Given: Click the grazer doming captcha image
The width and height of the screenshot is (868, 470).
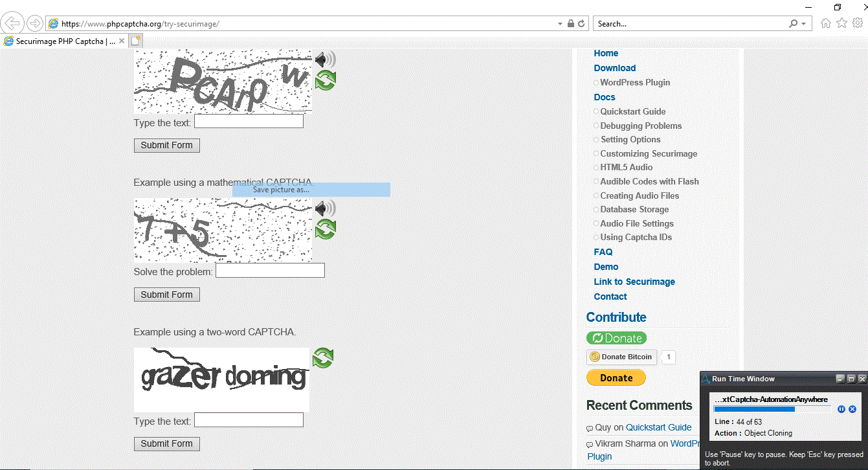Looking at the screenshot, I should 221,379.
